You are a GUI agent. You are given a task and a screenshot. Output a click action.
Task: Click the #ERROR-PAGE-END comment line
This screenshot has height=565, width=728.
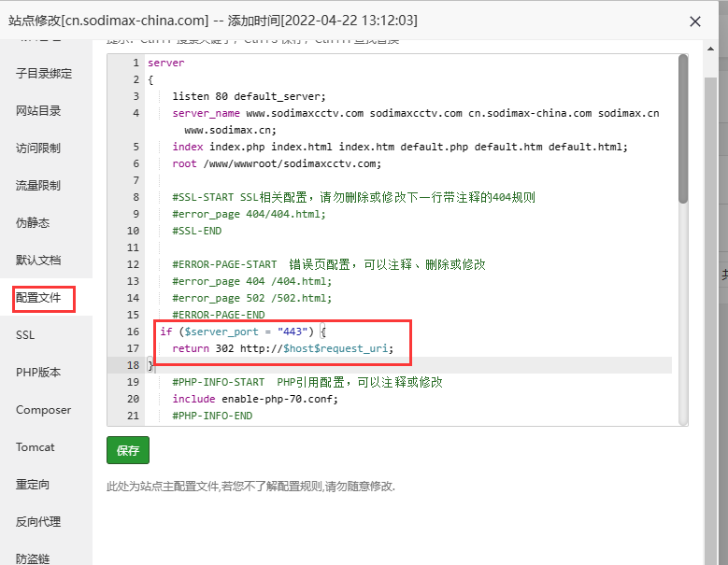[x=219, y=315]
